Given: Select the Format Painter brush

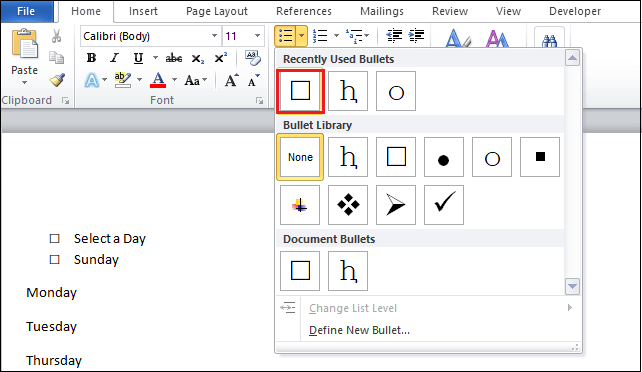Looking at the screenshot, I should pos(57,80).
